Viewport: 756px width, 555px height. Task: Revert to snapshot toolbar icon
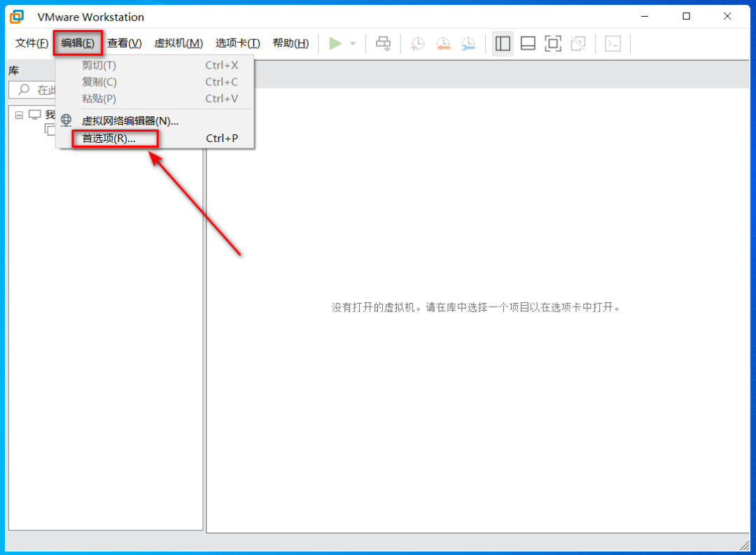pos(442,44)
